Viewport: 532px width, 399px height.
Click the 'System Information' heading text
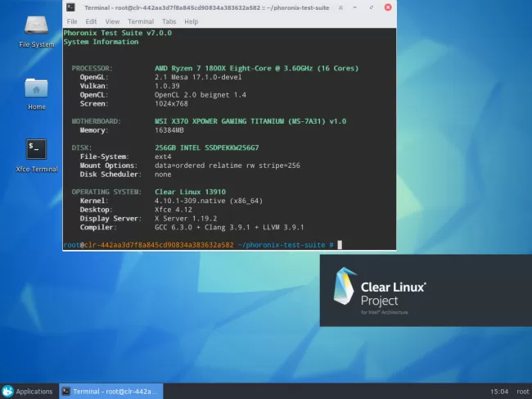click(101, 42)
